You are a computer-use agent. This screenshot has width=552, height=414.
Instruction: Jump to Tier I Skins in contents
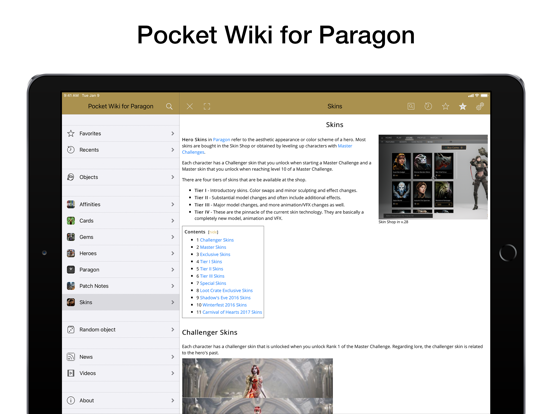coord(211,262)
